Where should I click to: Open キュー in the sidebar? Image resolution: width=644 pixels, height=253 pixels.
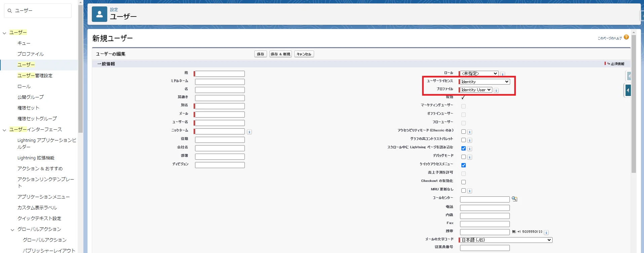coord(24,43)
